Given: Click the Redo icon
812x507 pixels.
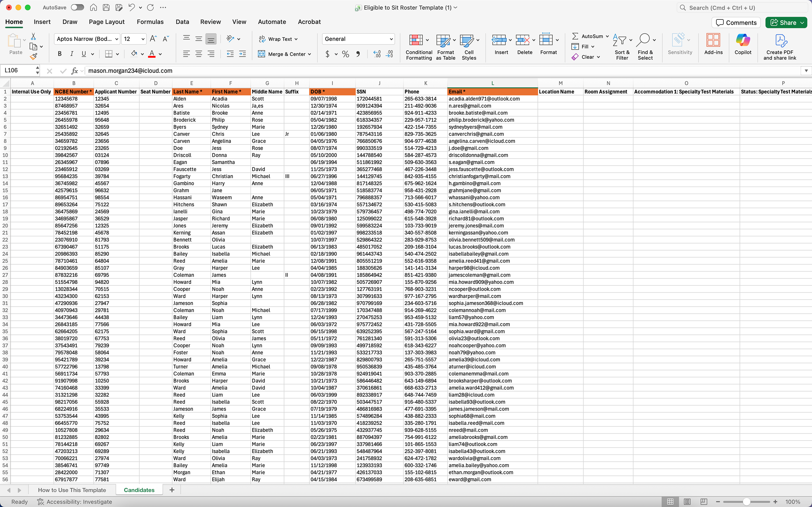Looking at the screenshot, I should tap(151, 7).
